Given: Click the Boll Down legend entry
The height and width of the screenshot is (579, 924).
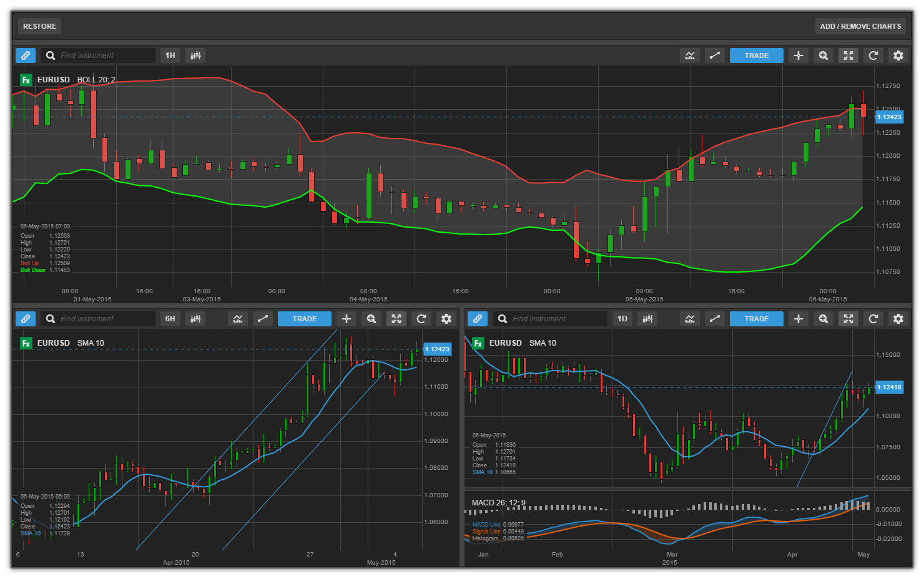Looking at the screenshot, I should (x=32, y=270).
